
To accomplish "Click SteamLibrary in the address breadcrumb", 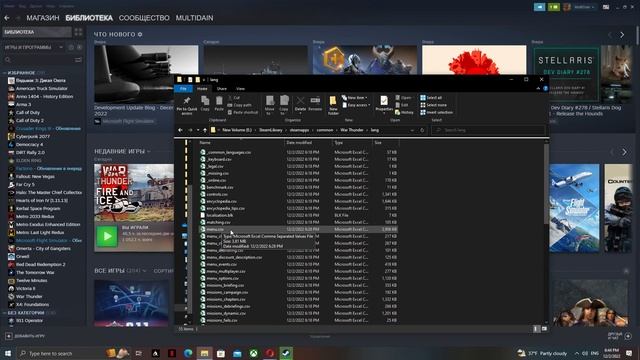I will pos(271,130).
